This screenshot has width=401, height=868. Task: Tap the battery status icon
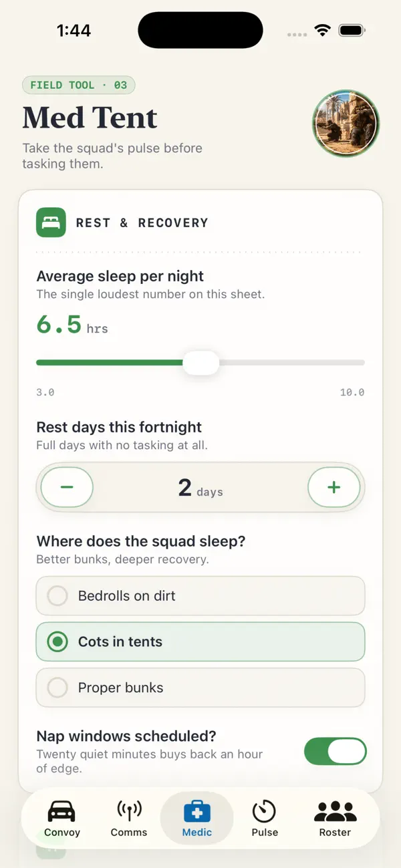(x=352, y=31)
